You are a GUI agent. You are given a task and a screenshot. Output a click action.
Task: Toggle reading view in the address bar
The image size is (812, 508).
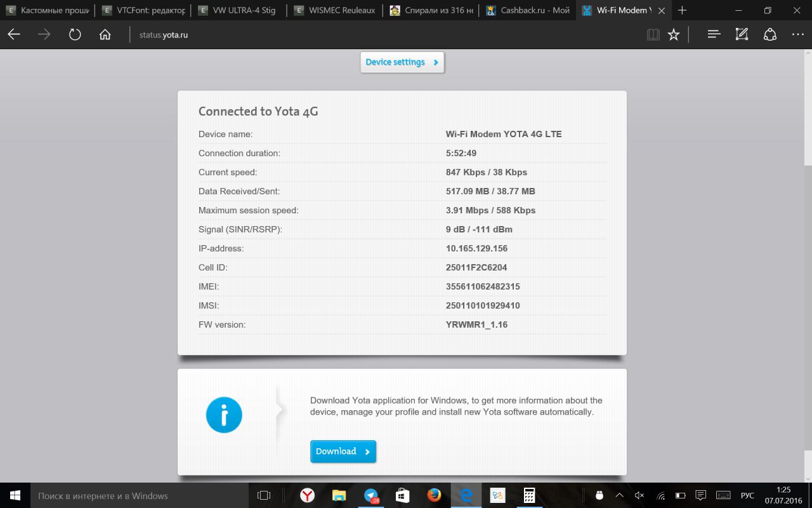(653, 35)
